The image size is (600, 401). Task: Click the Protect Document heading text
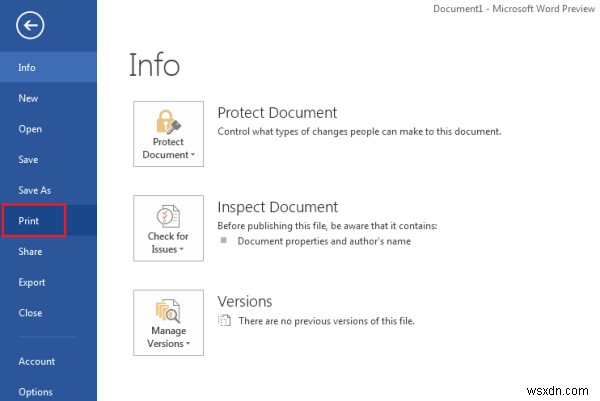(x=277, y=113)
